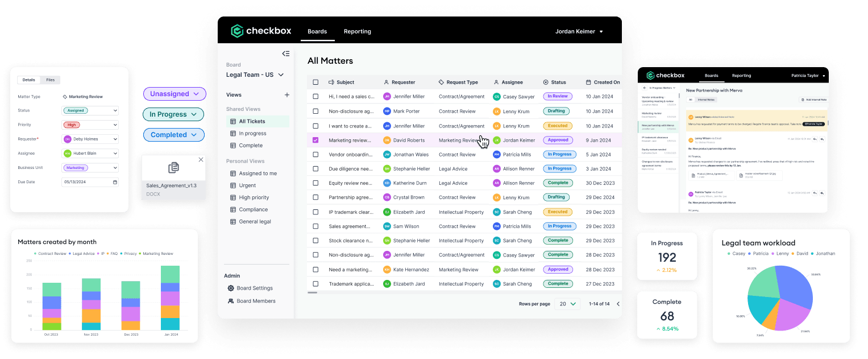Collapse the sidebar with the collapse icon
The image size is (868, 359).
[x=286, y=53]
